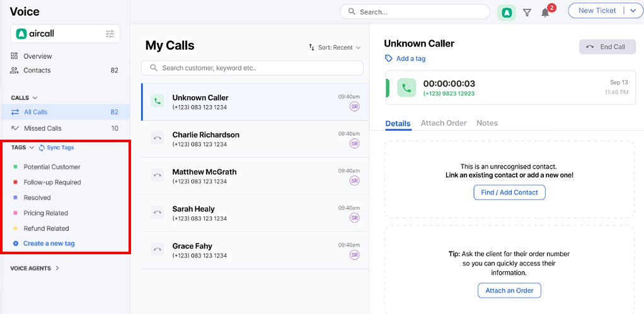Click the gray phone icon for Charlie Richardson
644x314 pixels.
[x=158, y=138]
